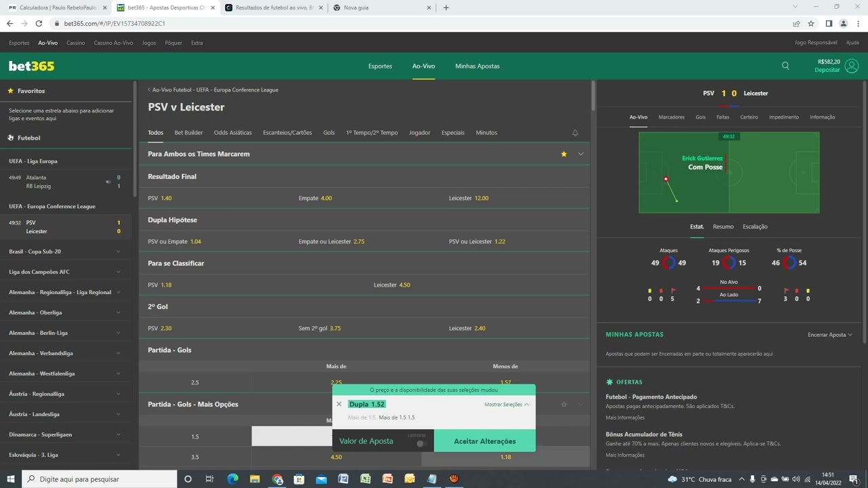
Task: Click the favorite star on Para Ambos os Times Marcarem
Action: [x=564, y=154]
